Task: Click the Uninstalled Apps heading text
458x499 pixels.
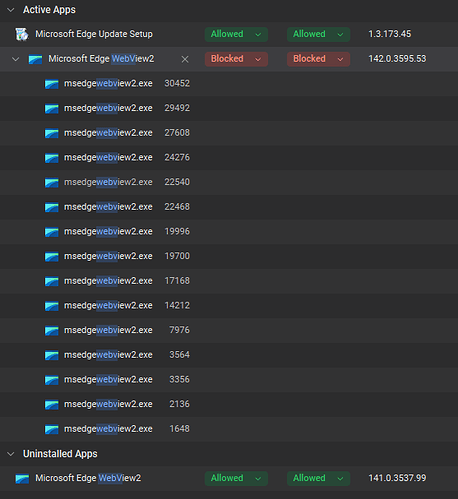Action: (60, 454)
